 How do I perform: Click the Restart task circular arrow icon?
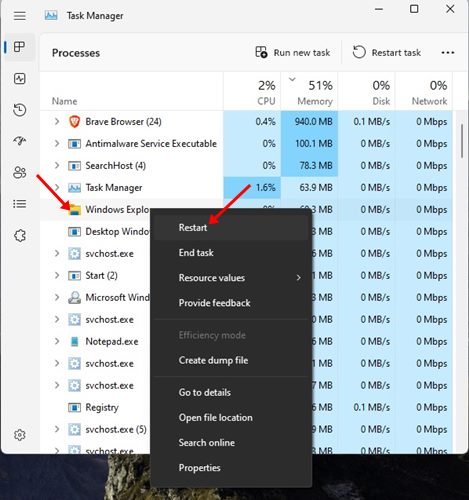[x=359, y=52]
